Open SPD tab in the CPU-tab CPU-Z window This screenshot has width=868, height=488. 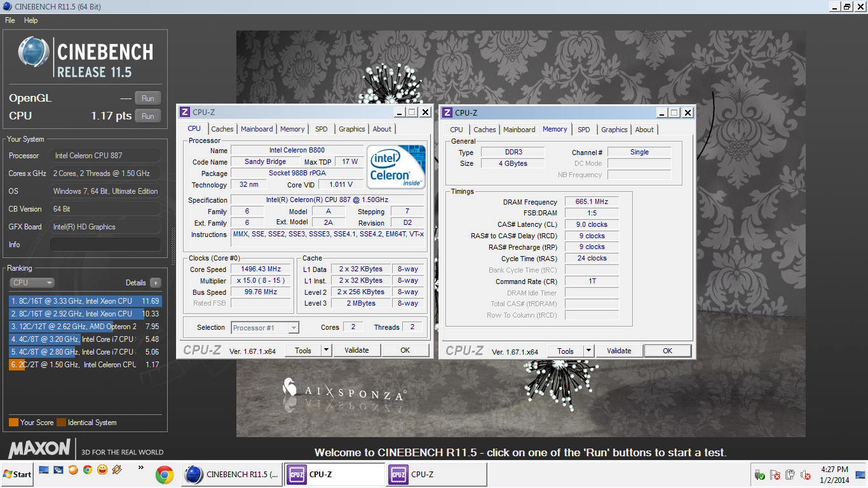322,129
